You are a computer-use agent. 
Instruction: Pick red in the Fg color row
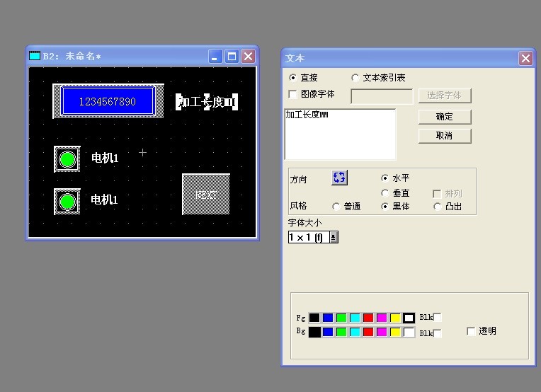click(368, 318)
